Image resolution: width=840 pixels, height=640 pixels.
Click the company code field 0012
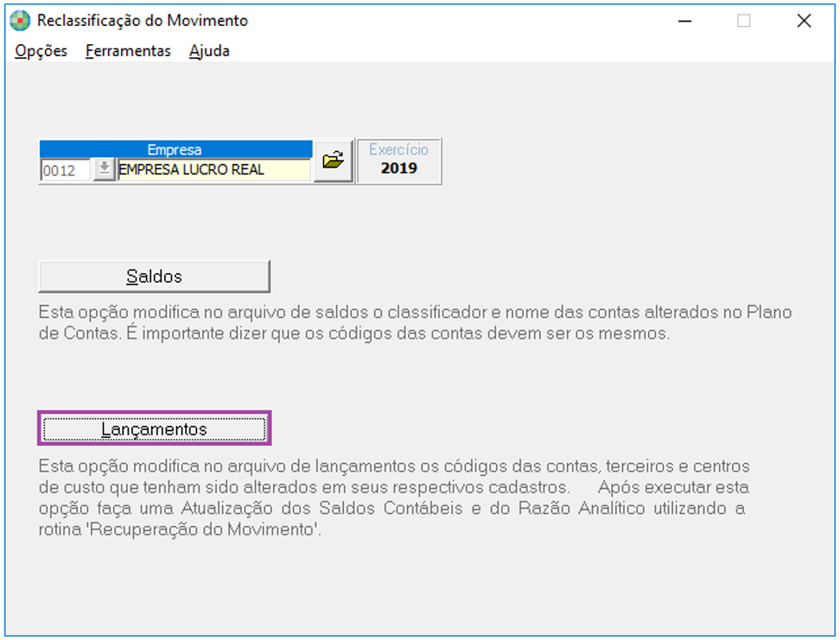click(x=66, y=170)
